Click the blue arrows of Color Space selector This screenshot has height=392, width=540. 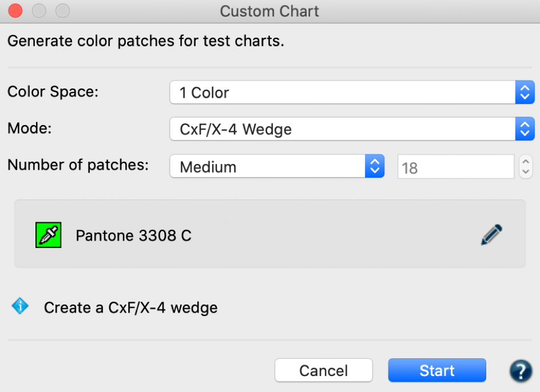[x=525, y=92]
